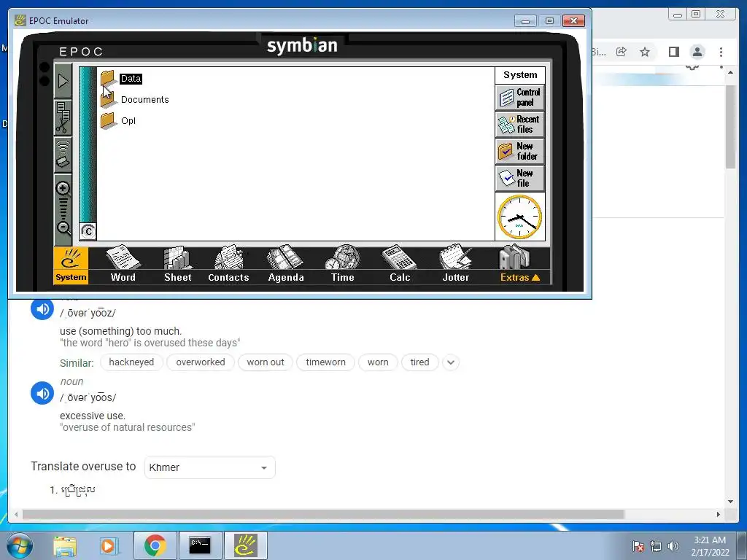Click the similar word timeworn
This screenshot has height=560, width=747.
(325, 362)
